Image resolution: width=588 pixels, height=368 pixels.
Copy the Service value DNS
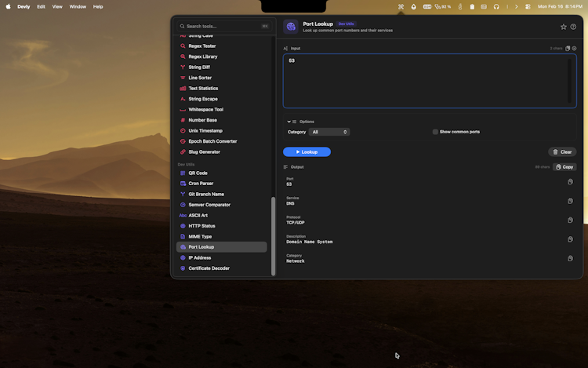[570, 201]
